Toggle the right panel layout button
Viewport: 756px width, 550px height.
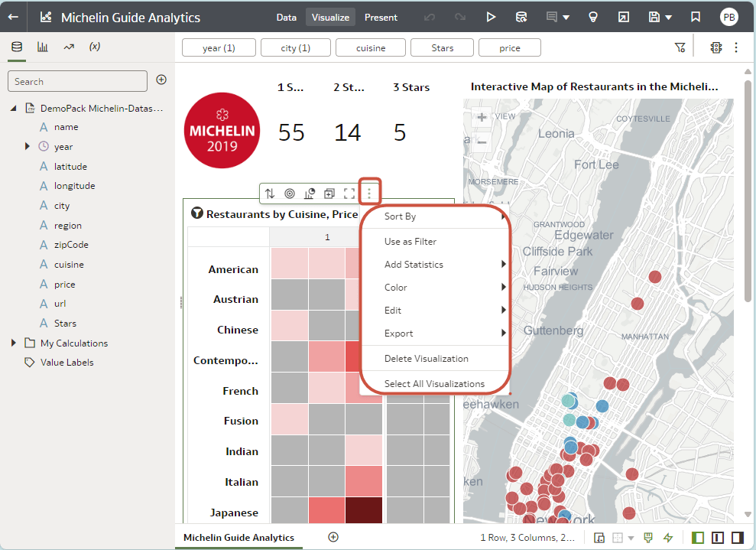tap(737, 538)
